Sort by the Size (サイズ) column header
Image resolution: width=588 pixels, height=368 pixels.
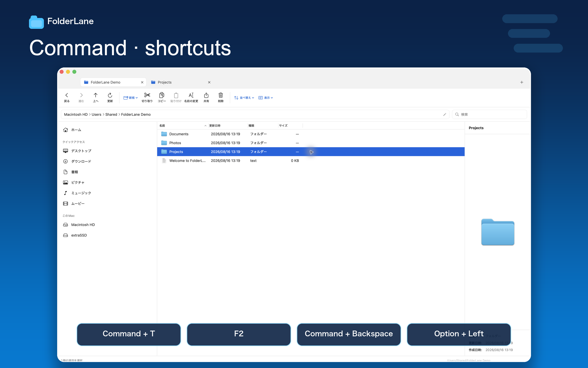(x=290, y=126)
